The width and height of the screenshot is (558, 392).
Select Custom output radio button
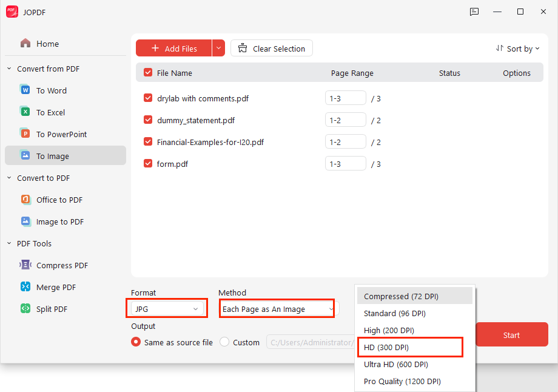point(224,342)
